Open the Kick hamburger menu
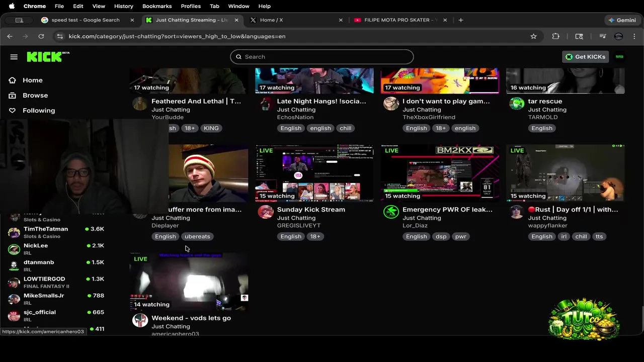The image size is (644, 362). pos(14,57)
